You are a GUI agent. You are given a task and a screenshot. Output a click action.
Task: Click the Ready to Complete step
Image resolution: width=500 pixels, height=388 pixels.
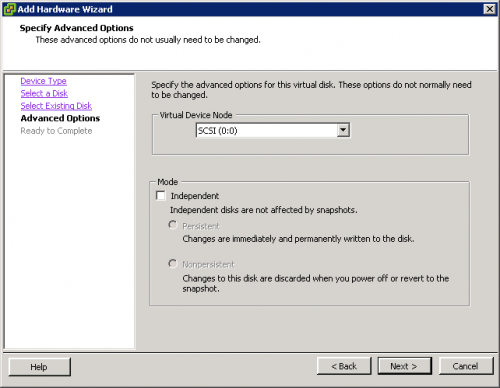tap(56, 131)
